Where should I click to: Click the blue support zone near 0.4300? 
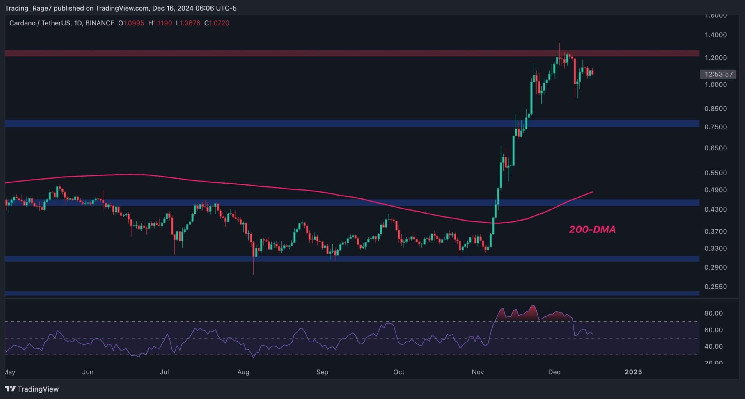[352, 203]
